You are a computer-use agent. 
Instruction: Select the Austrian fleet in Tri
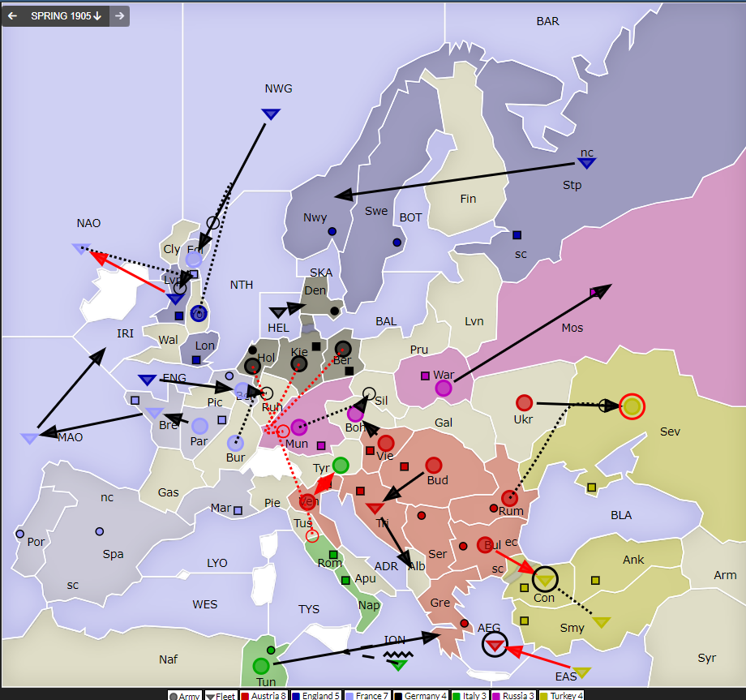pyautogui.click(x=375, y=509)
